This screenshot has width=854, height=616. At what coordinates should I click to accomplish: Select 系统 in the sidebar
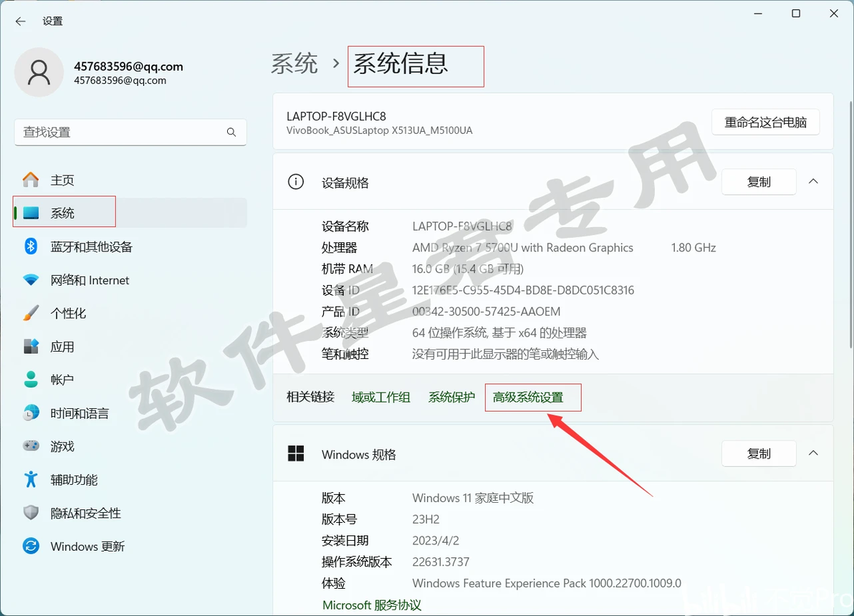point(130,213)
